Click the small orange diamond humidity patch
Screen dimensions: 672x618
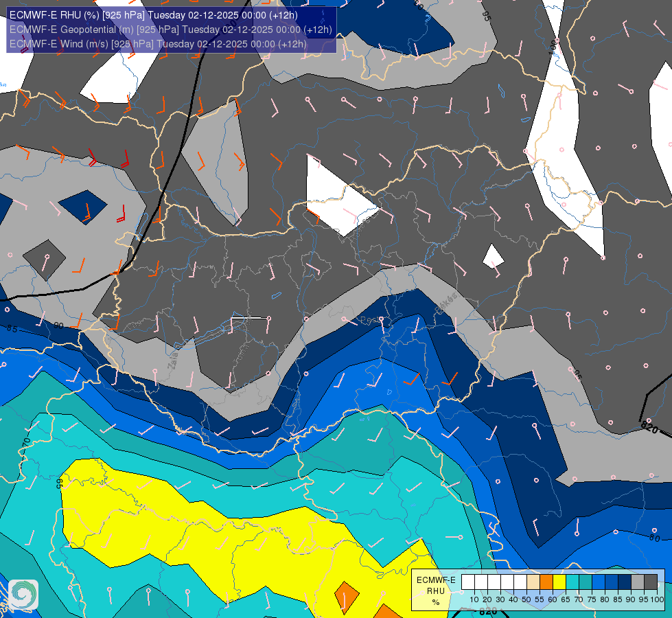click(346, 598)
